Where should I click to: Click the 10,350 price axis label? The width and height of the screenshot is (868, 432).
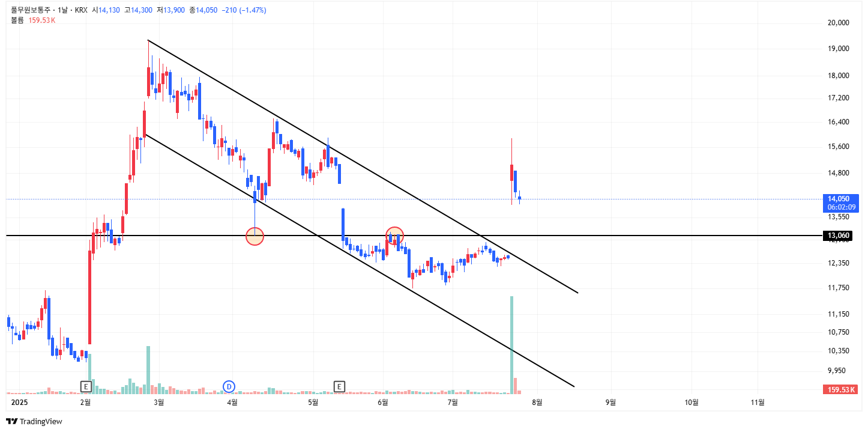[839, 351]
